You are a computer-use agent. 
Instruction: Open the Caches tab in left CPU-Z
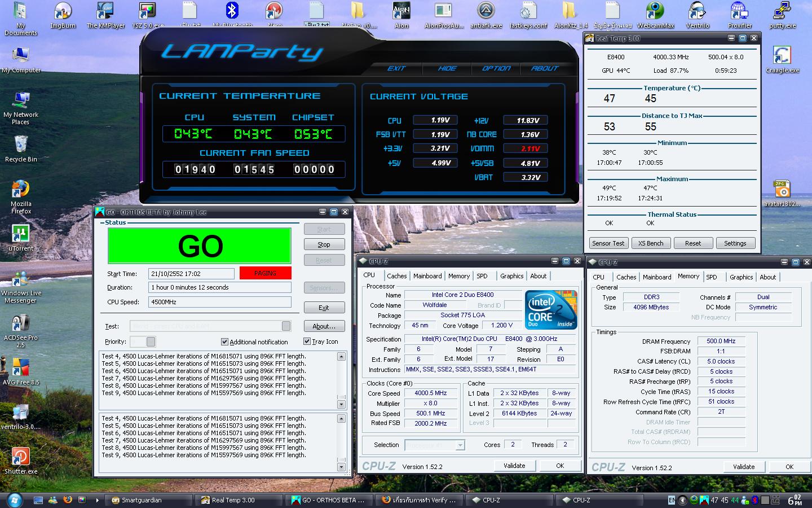coord(396,276)
